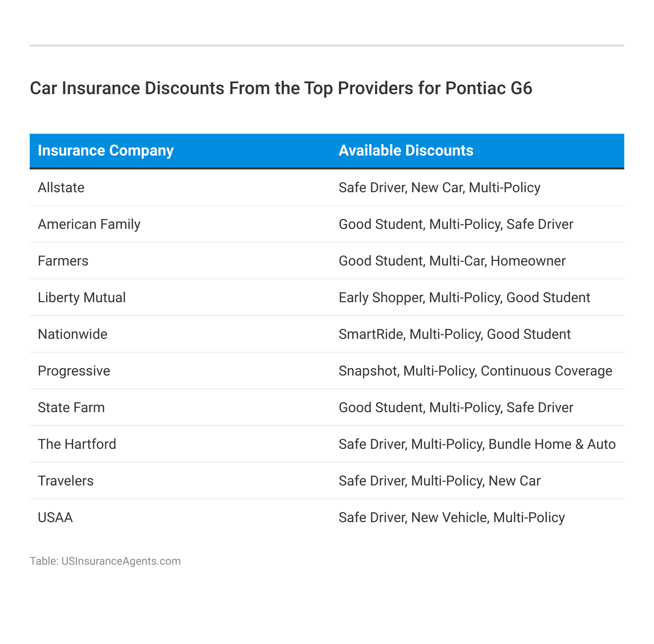The width and height of the screenshot is (654, 644).
Task: Select the Allstate company cell
Action: [x=61, y=187]
